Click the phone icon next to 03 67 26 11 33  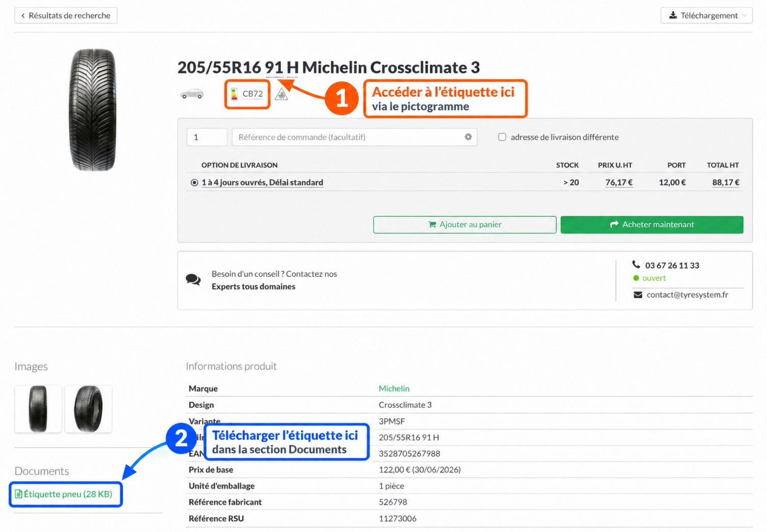(x=636, y=265)
